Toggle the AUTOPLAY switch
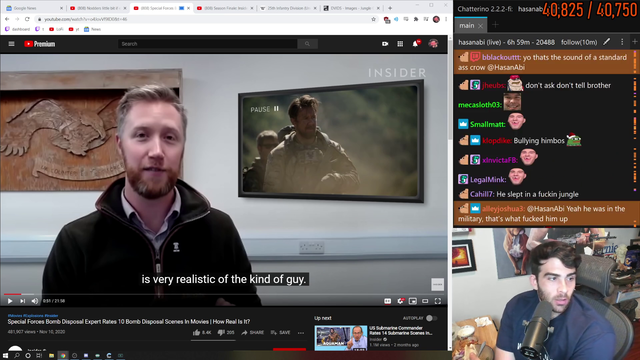 point(431,318)
